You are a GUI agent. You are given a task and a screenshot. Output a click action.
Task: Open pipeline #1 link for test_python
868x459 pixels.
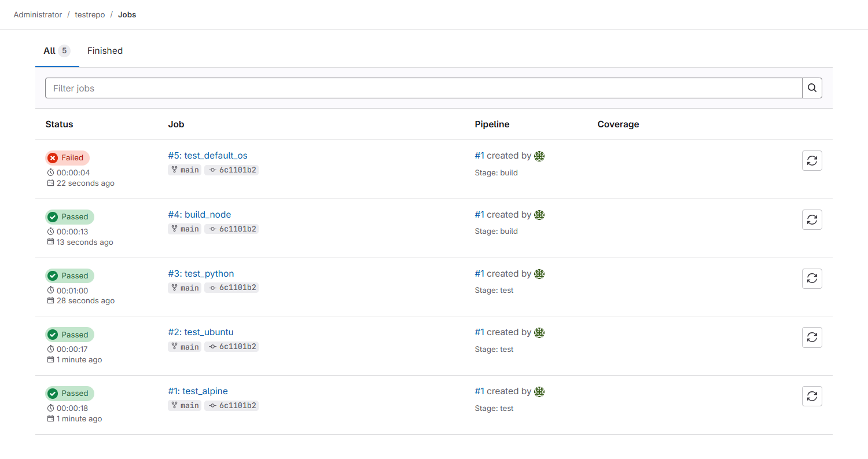pos(479,274)
